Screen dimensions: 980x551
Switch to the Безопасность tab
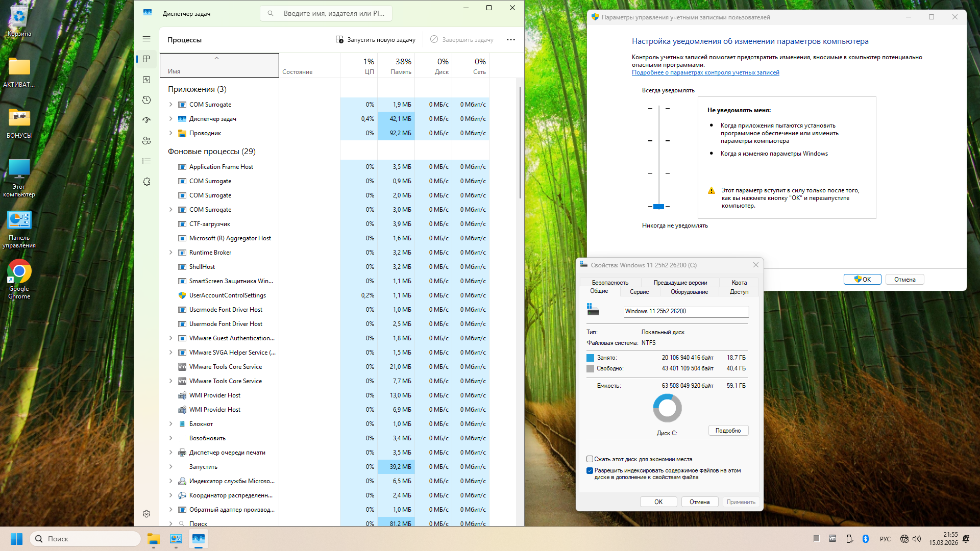click(x=610, y=282)
